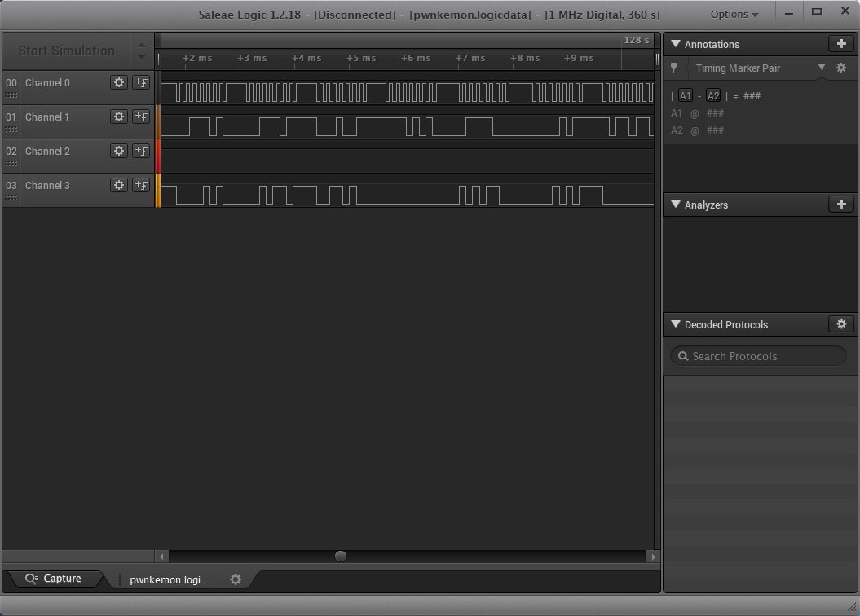Open Decoded Protocols settings gear
The height and width of the screenshot is (616, 860).
pos(841,324)
